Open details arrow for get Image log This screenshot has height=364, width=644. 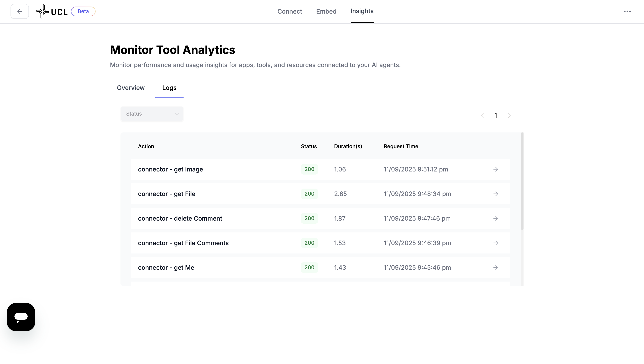495,169
